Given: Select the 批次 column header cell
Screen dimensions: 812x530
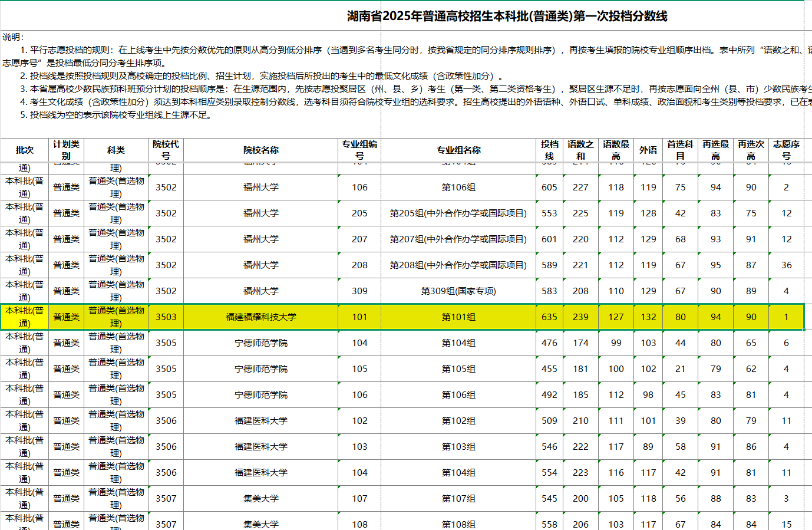Looking at the screenshot, I should pyautogui.click(x=24, y=150).
